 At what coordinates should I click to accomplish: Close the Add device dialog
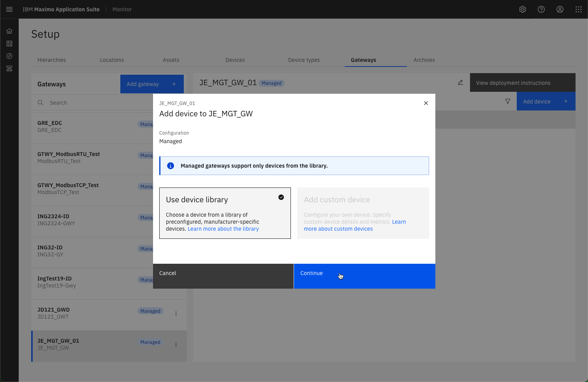(x=426, y=103)
